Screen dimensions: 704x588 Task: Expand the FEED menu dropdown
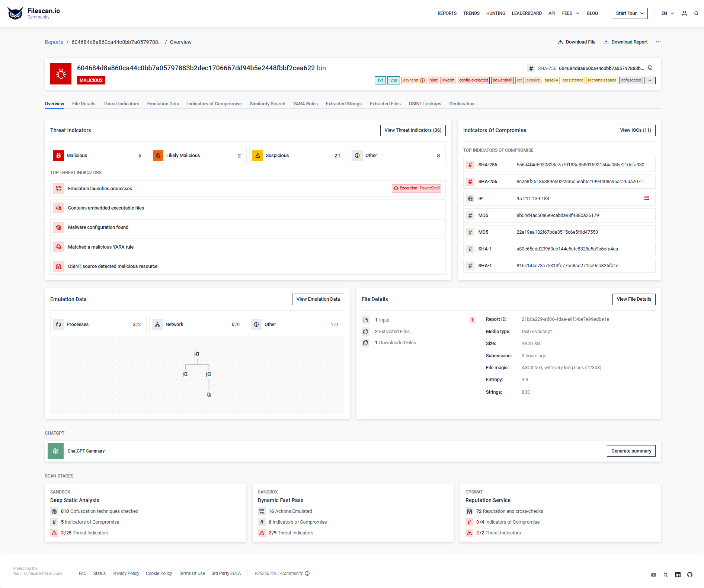pyautogui.click(x=570, y=13)
